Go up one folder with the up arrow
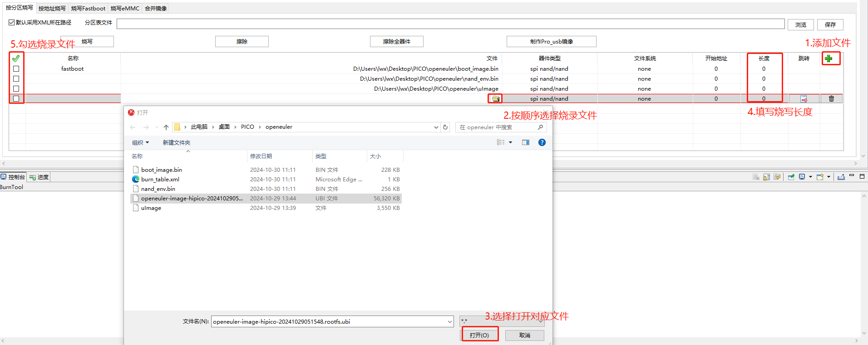868x345 pixels. pos(166,127)
